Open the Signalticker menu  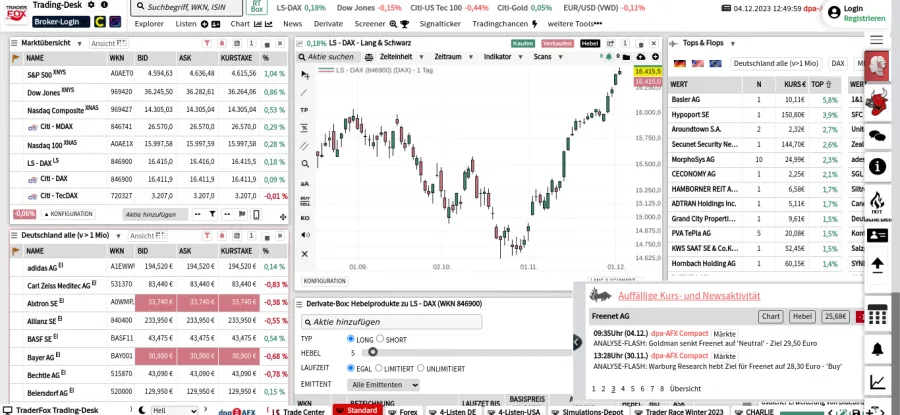(x=440, y=24)
